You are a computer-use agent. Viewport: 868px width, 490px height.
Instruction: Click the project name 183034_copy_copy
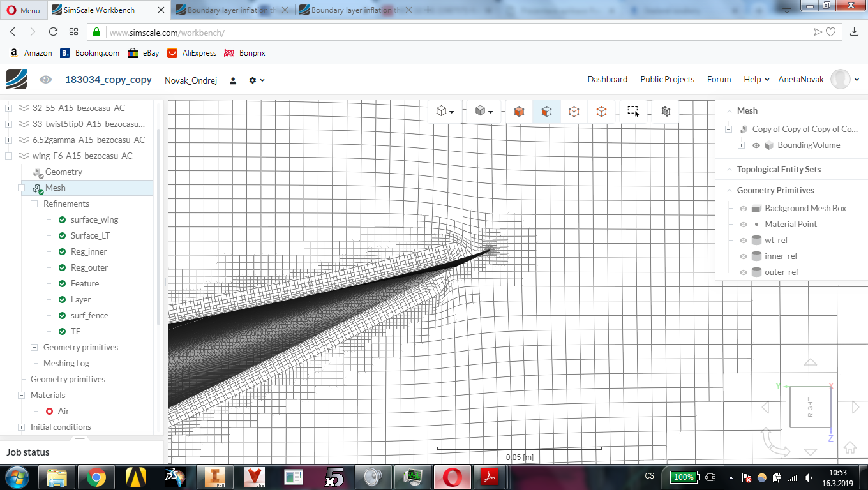(x=108, y=80)
